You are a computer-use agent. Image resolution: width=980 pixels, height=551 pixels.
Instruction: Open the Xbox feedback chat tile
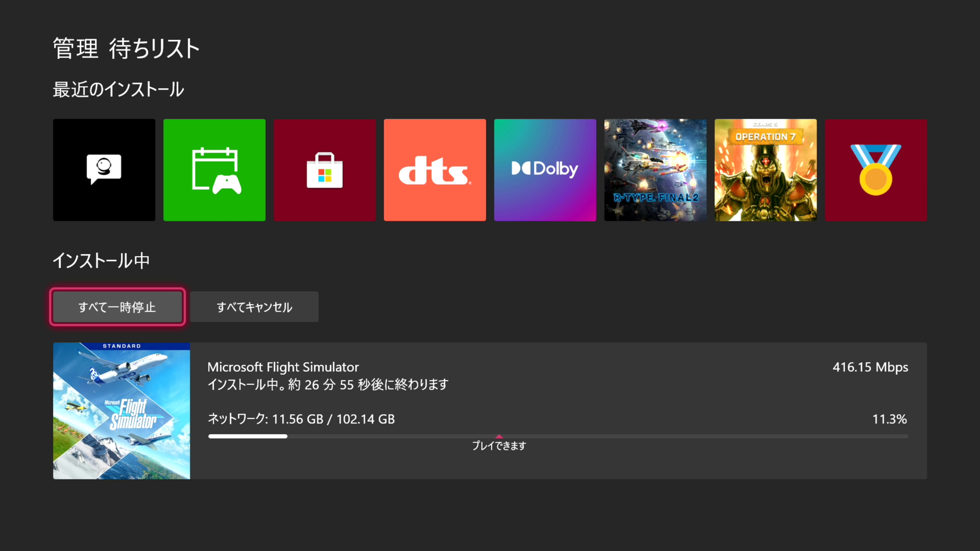[104, 170]
